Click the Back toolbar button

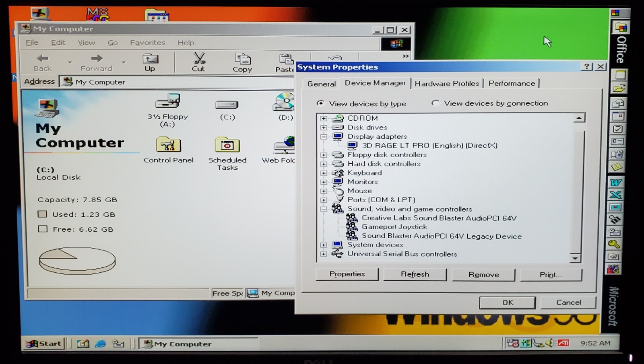(43, 63)
